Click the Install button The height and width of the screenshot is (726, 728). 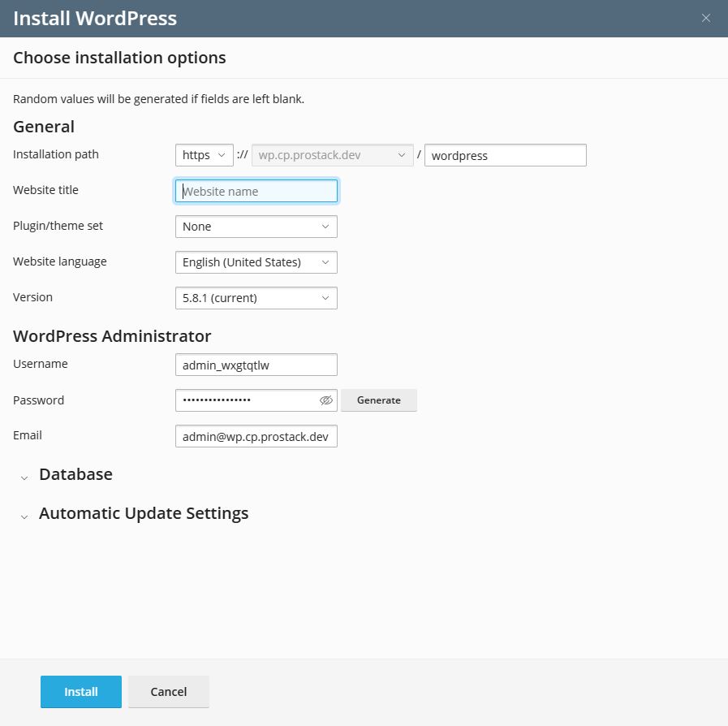click(x=81, y=692)
